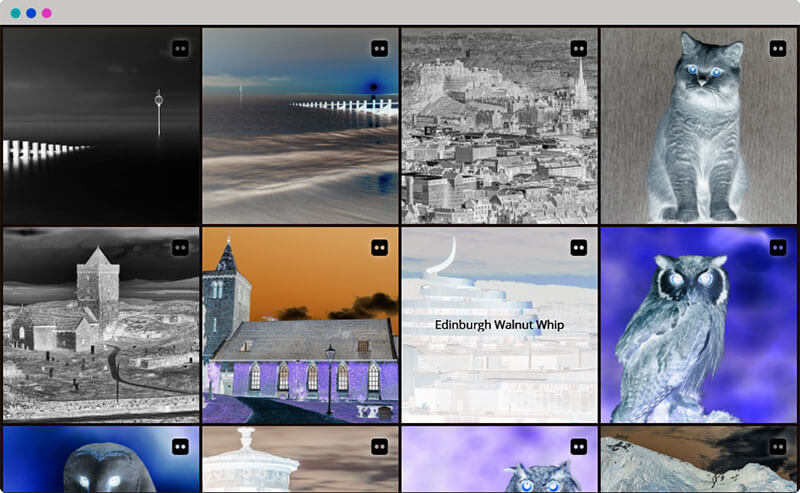This screenshot has width=800, height=493.
Task: Click the teal window control dot
Action: click(x=16, y=13)
